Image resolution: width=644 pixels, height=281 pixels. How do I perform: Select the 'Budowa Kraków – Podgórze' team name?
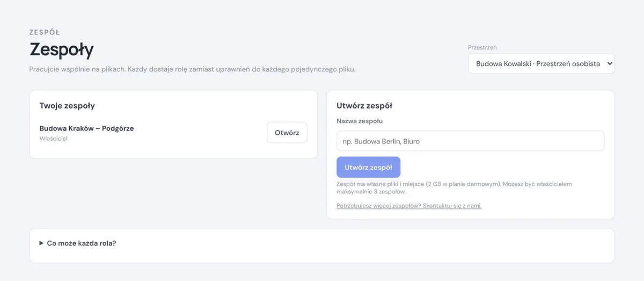pyautogui.click(x=86, y=128)
